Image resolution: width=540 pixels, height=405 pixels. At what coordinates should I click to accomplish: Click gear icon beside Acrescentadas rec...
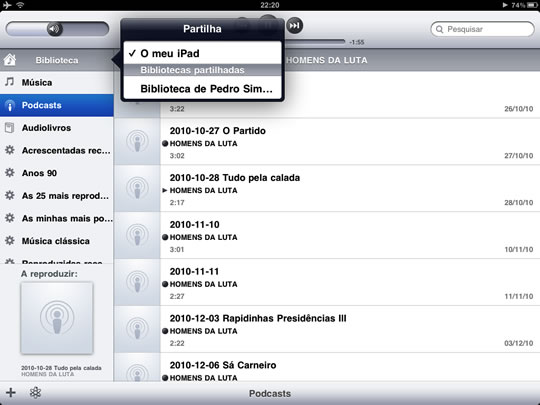(x=10, y=150)
